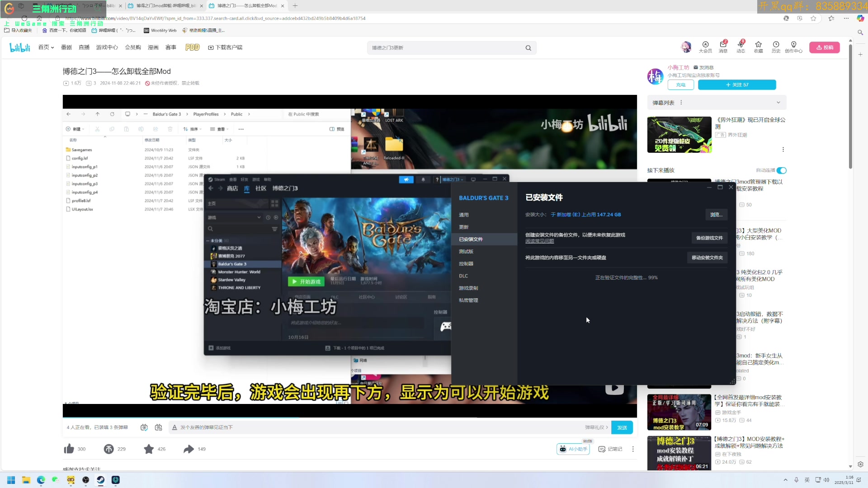
Task: Favorite the video with star icon
Action: [149, 449]
